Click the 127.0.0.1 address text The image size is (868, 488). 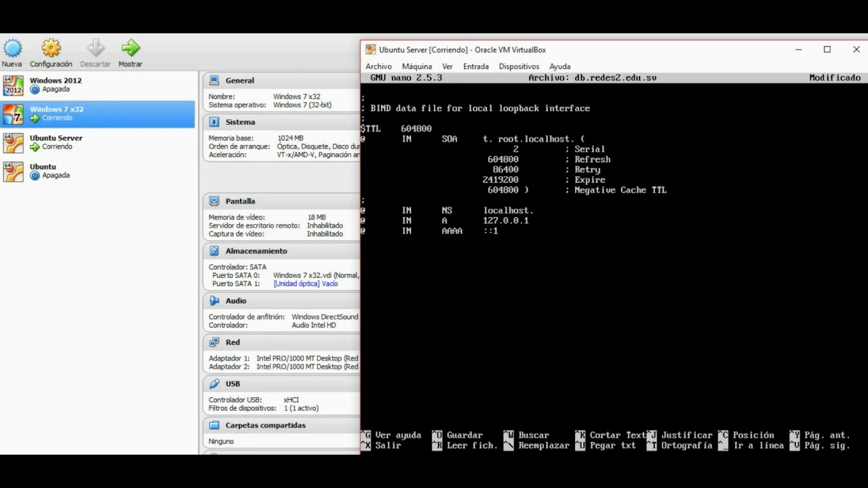pyautogui.click(x=506, y=220)
